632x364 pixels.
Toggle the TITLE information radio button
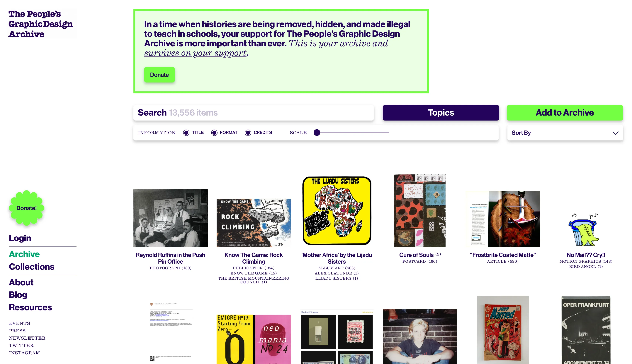tap(186, 133)
